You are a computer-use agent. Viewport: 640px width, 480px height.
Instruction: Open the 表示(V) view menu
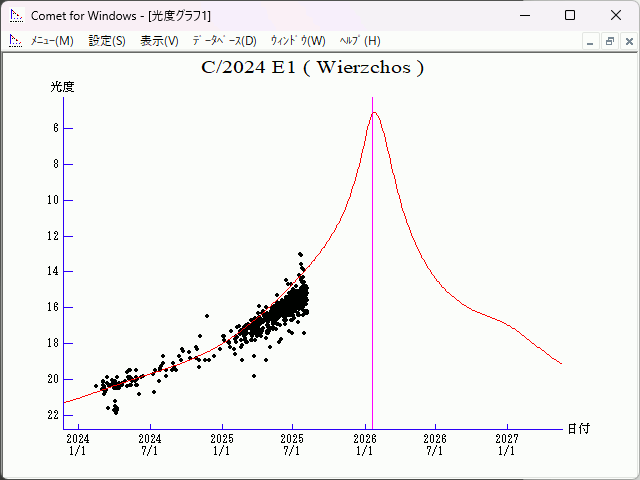[x=159, y=41]
